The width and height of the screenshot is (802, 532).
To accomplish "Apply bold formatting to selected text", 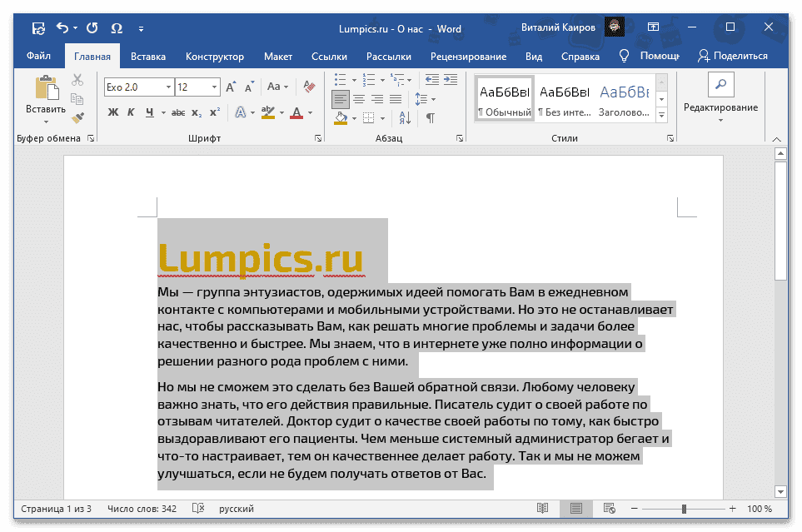I will pyautogui.click(x=112, y=112).
